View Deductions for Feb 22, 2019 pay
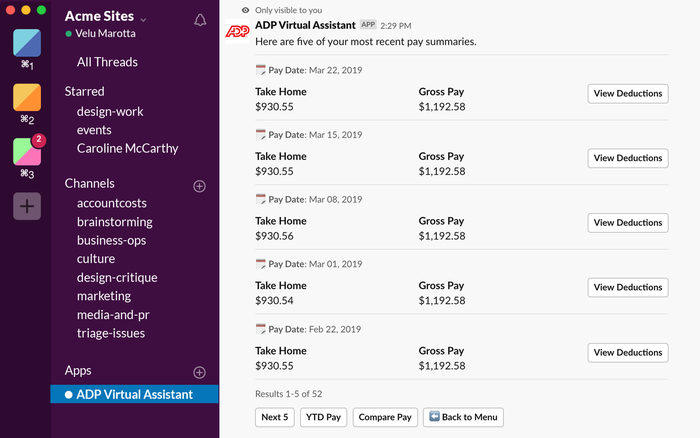Image resolution: width=700 pixels, height=438 pixels. tap(628, 353)
